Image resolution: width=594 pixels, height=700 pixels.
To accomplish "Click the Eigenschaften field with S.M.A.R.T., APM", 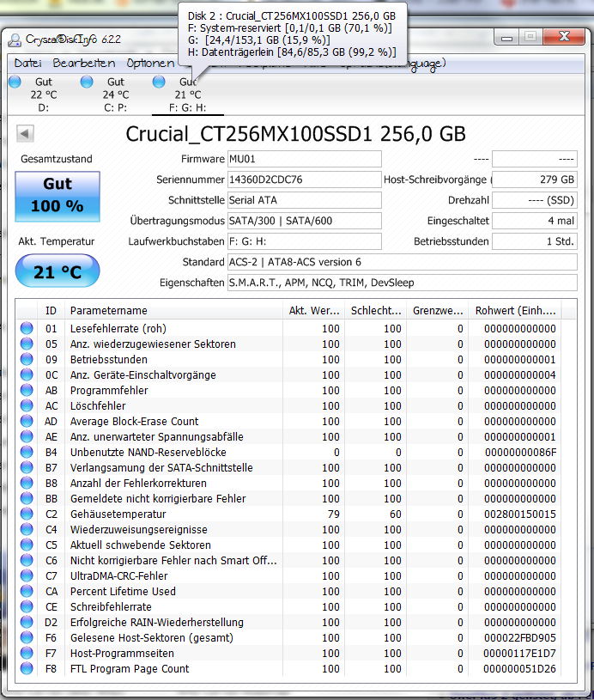I will 402,282.
